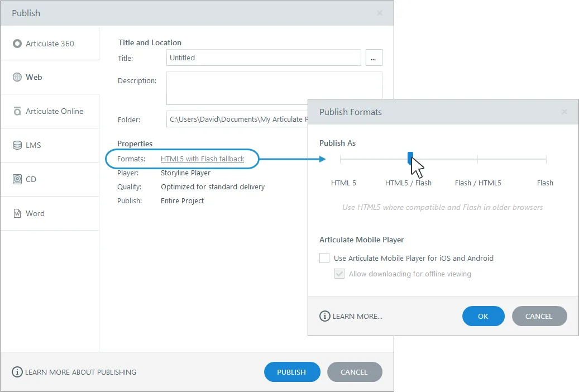Toggle Allow downloading for offline viewing checkbox
Screen dimensions: 579x392
pos(339,274)
